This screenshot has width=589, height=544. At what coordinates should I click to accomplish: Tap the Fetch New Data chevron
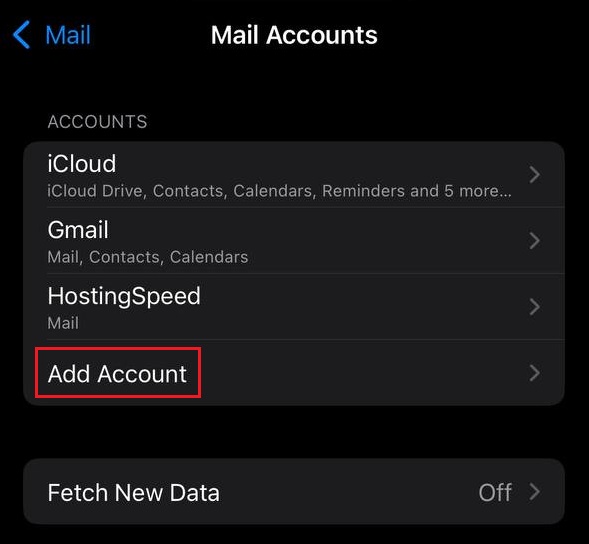coord(535,492)
